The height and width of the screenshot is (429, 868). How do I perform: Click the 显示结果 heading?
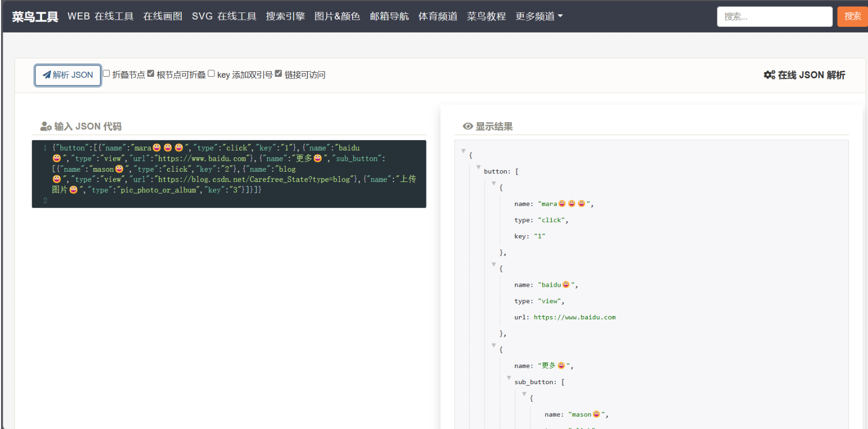(x=494, y=126)
